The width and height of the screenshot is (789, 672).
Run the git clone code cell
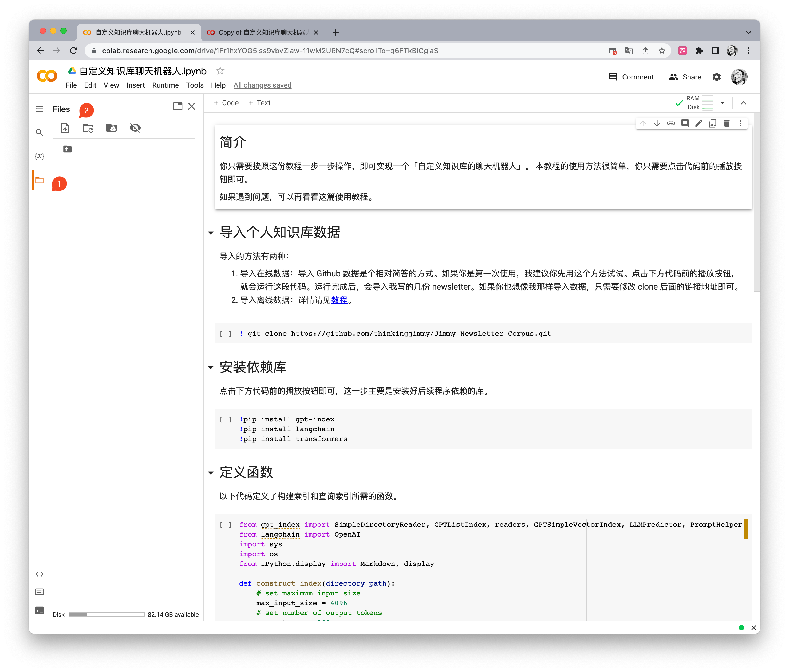click(225, 334)
